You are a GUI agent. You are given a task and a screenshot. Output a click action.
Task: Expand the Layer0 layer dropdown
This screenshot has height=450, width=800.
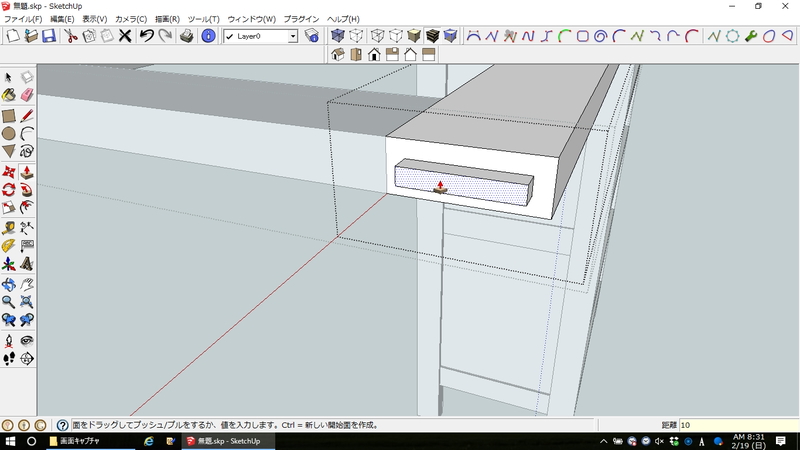coord(292,36)
